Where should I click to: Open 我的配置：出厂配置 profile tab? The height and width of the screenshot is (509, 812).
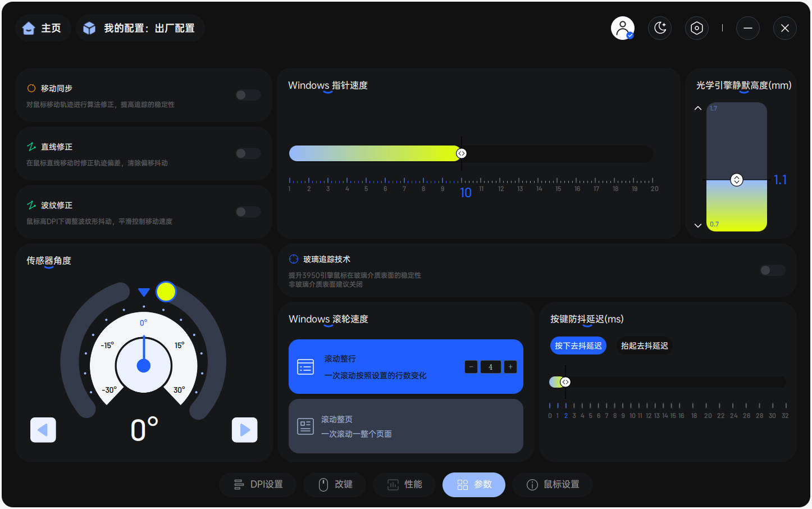pos(140,28)
